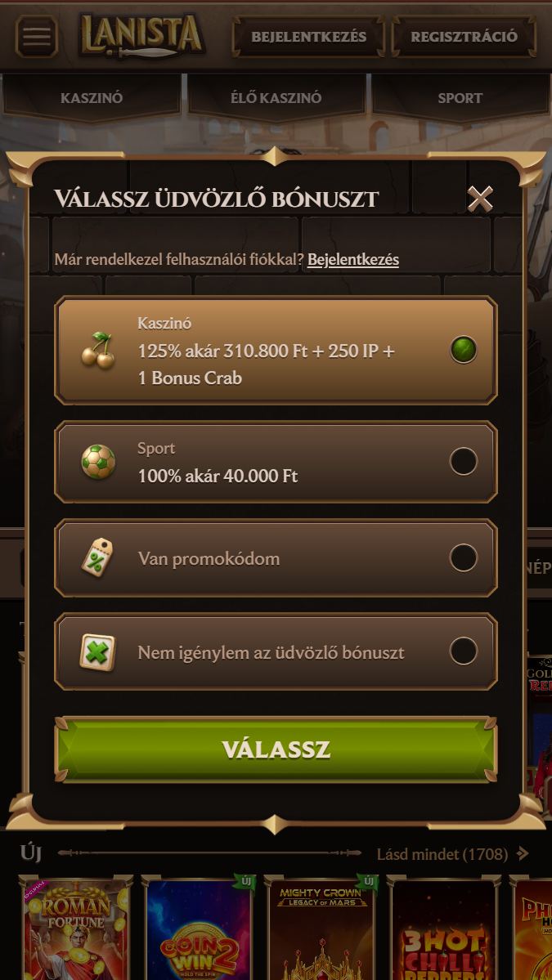Switch to the Élő Kaszinó tab
This screenshot has width=552, height=980.
276,97
